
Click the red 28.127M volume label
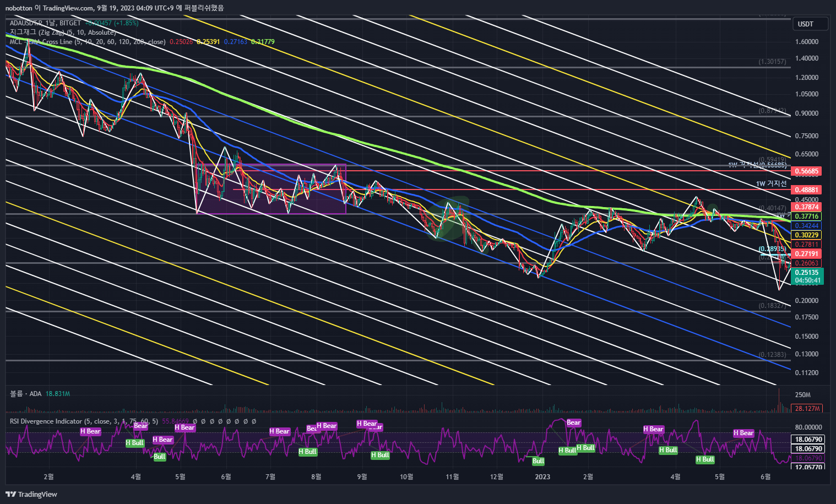click(807, 408)
